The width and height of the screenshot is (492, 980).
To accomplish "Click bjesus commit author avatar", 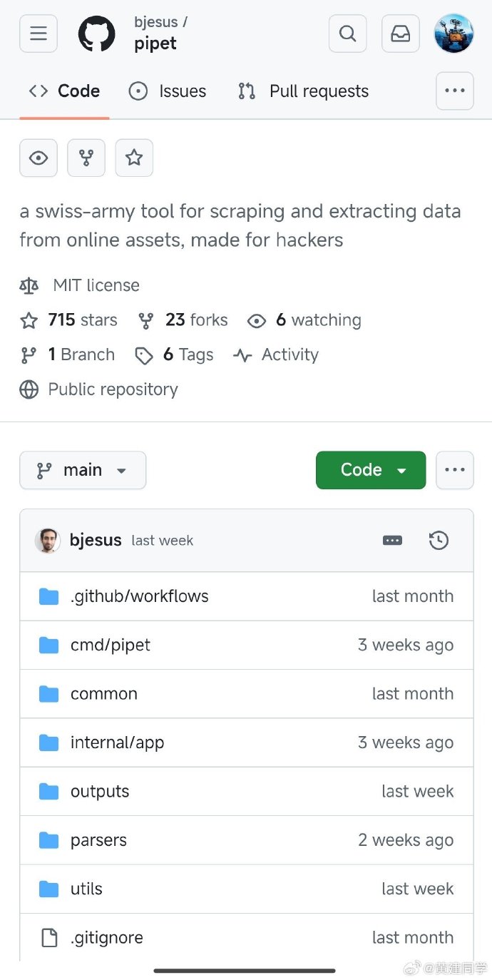I will (x=48, y=541).
